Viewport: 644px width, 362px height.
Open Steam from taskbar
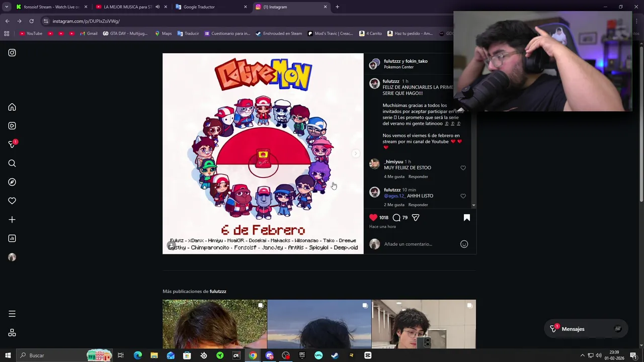tap(335, 355)
